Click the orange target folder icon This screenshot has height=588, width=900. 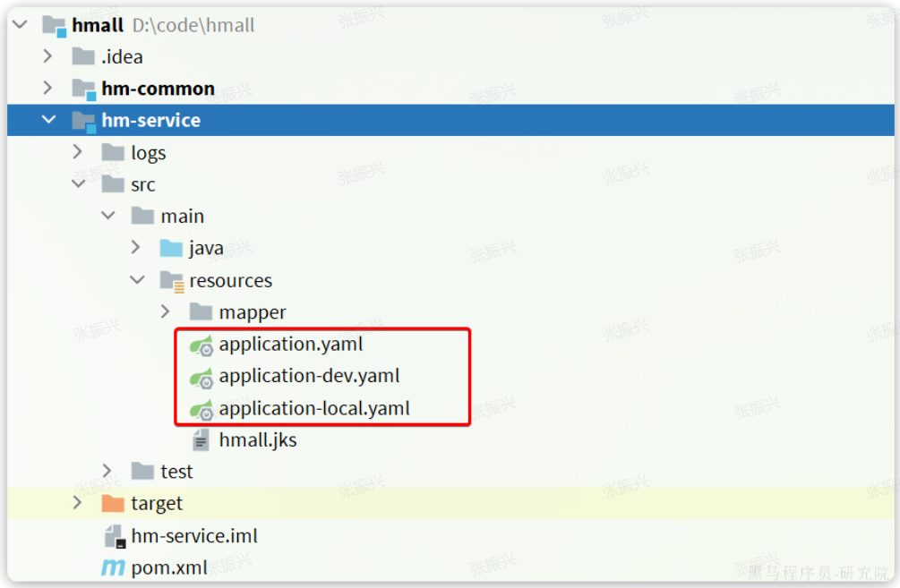(x=113, y=504)
